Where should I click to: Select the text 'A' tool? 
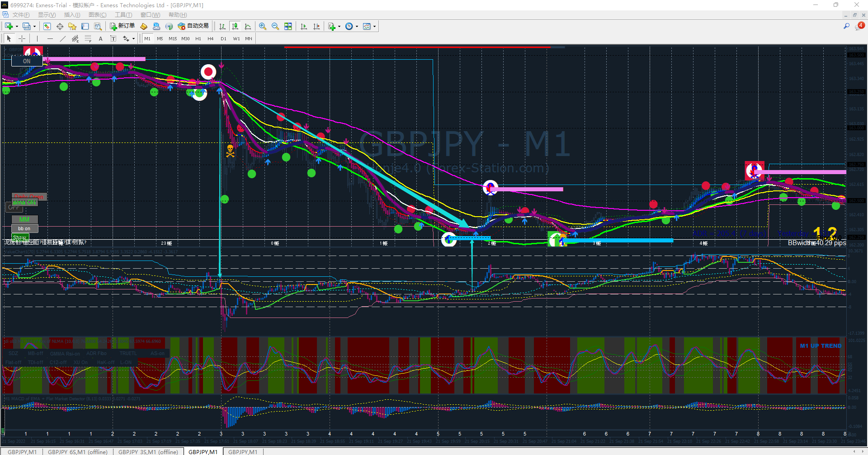[x=100, y=38]
